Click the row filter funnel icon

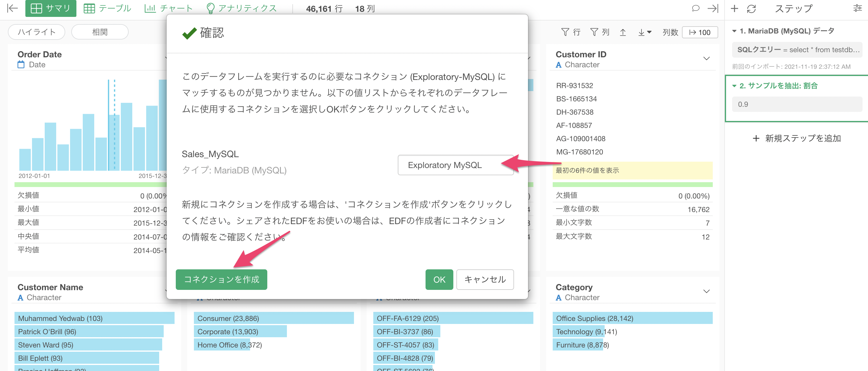click(x=565, y=32)
